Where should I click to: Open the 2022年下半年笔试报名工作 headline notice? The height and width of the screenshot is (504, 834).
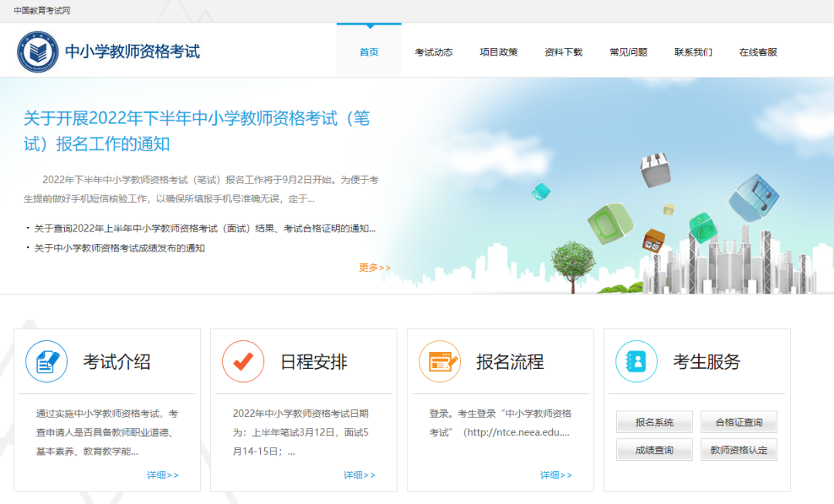click(197, 130)
